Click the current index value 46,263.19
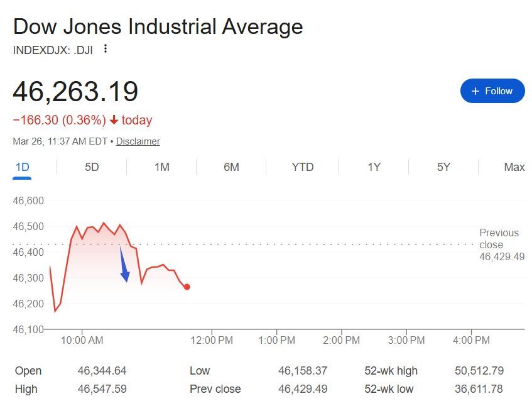 tap(75, 92)
